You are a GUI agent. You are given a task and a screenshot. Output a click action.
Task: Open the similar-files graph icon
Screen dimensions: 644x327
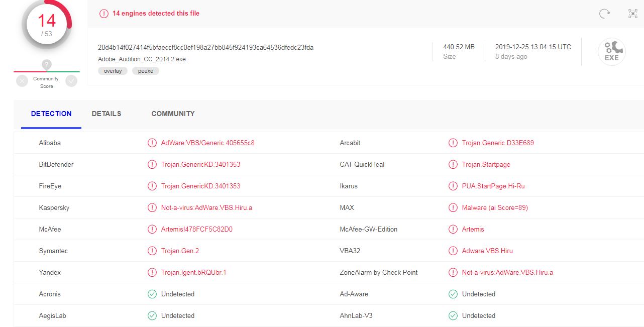pyautogui.click(x=633, y=14)
